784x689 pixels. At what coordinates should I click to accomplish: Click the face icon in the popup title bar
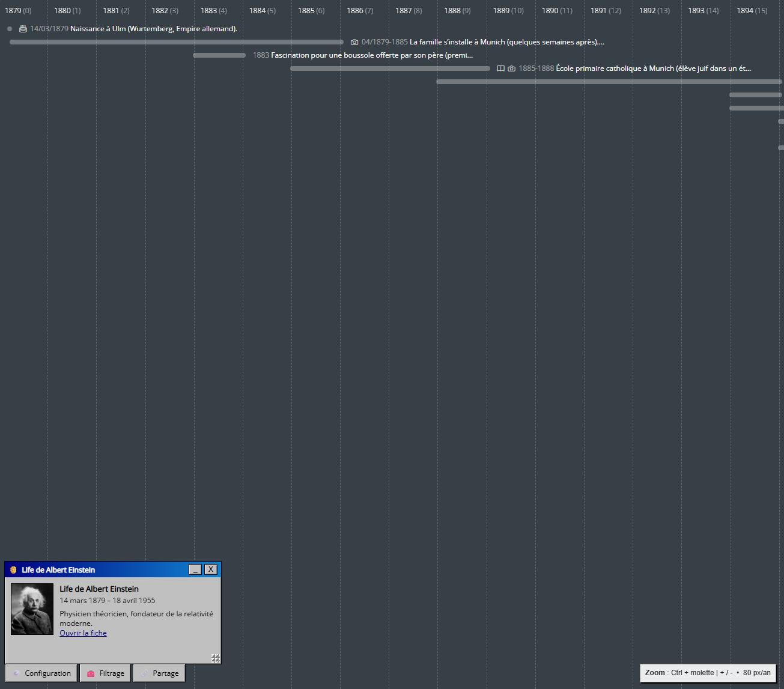[x=11, y=569]
